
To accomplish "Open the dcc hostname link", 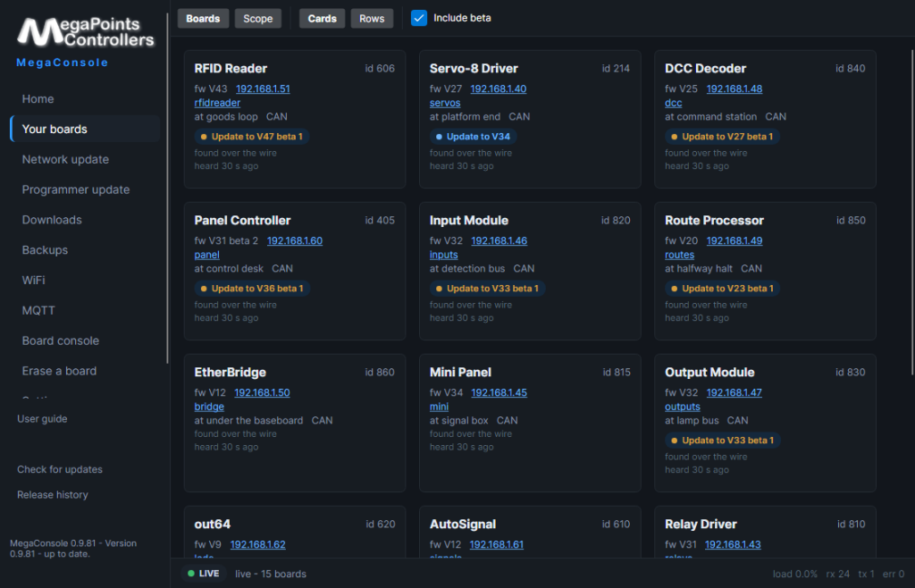I will click(674, 103).
